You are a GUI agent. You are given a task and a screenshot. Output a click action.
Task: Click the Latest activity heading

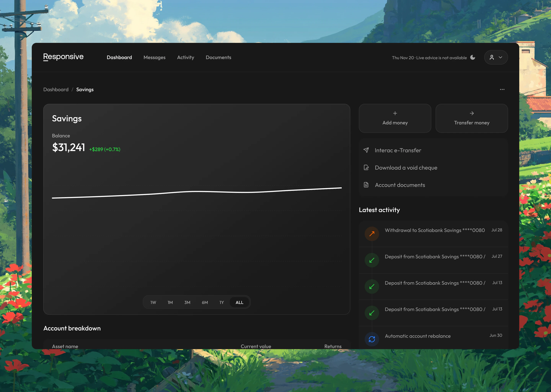(379, 210)
